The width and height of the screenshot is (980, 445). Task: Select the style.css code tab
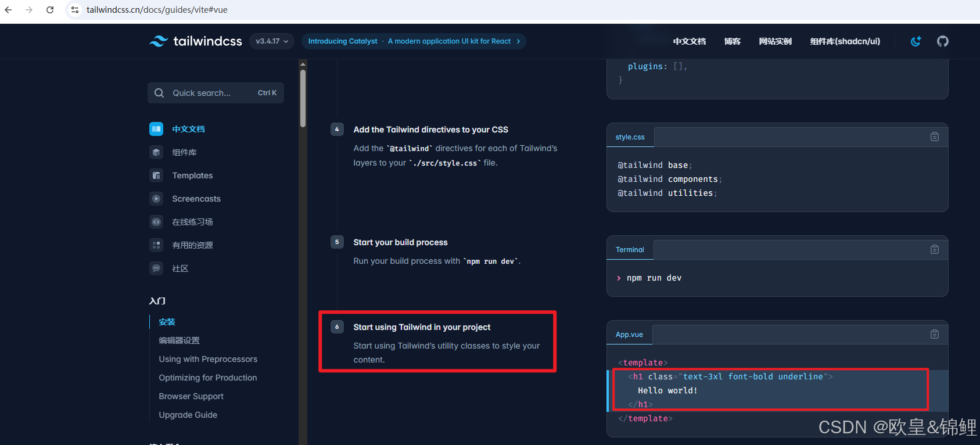630,137
